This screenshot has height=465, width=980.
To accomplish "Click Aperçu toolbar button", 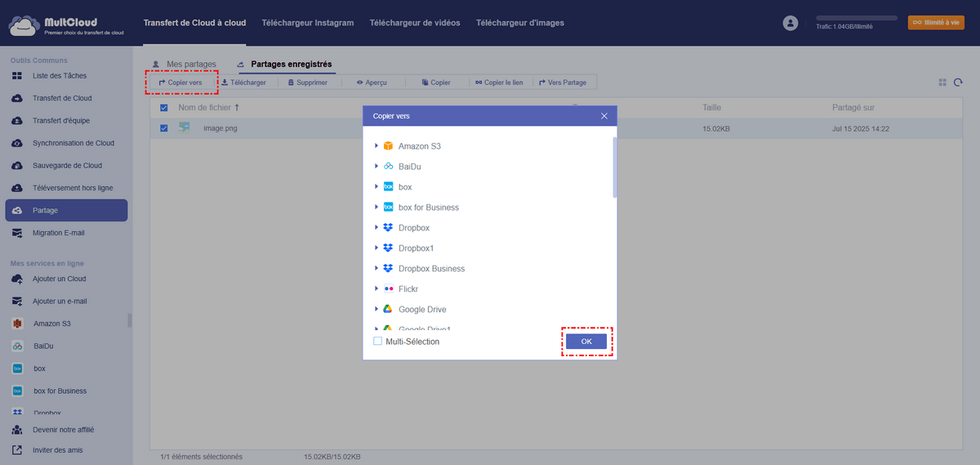I will [x=372, y=83].
